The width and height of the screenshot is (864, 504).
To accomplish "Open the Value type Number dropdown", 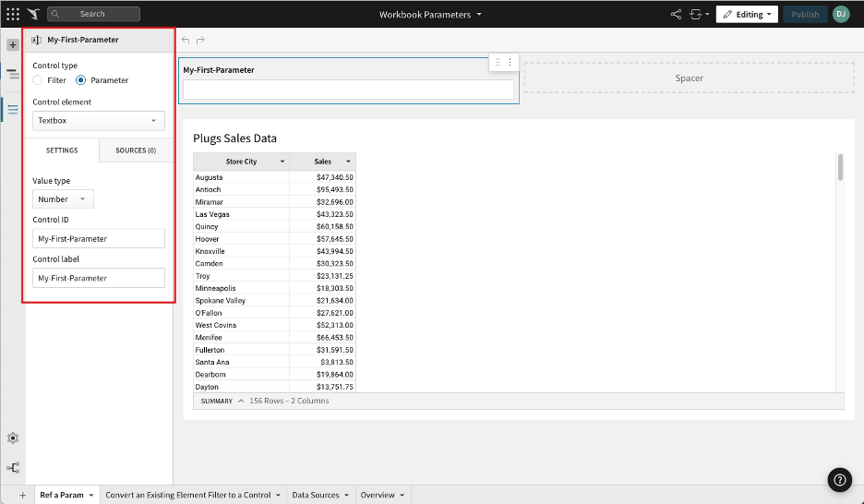I will pos(63,199).
